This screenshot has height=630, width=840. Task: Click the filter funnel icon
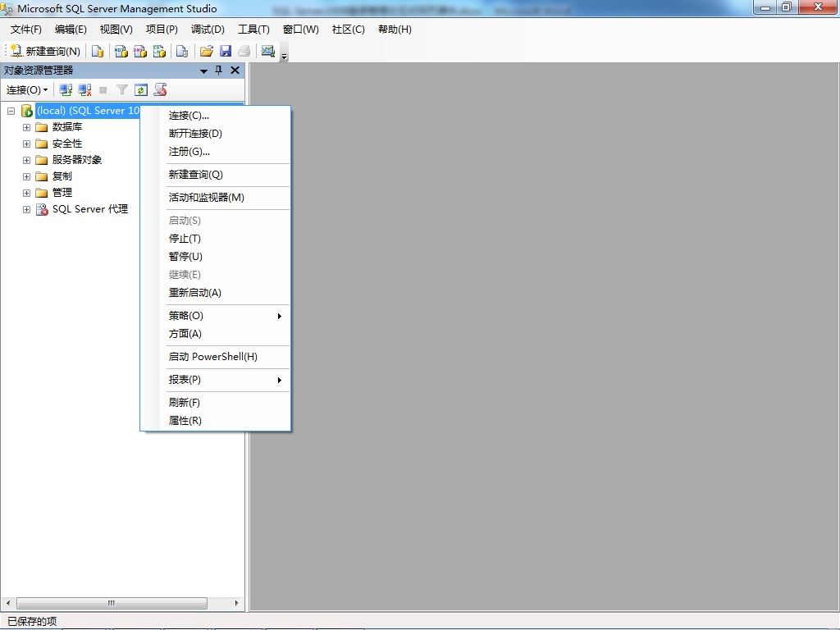pos(122,90)
